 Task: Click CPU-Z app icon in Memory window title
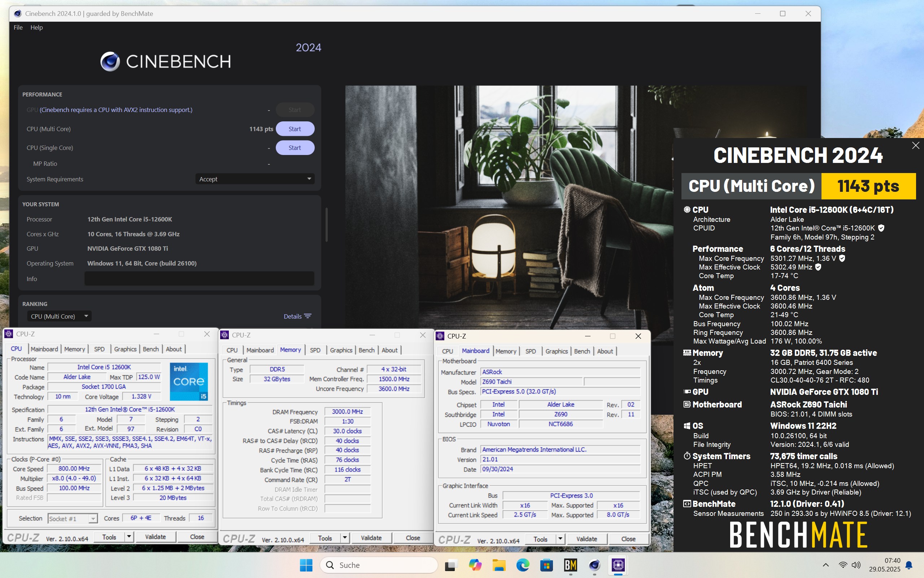[225, 335]
